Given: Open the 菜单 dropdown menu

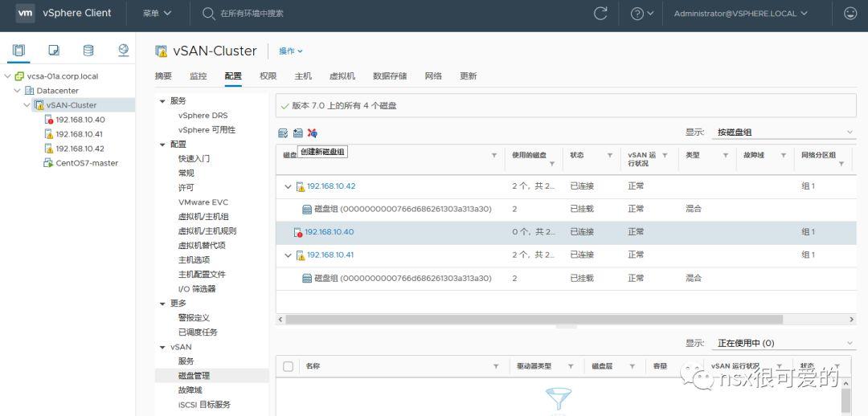Looking at the screenshot, I should click(x=158, y=14).
